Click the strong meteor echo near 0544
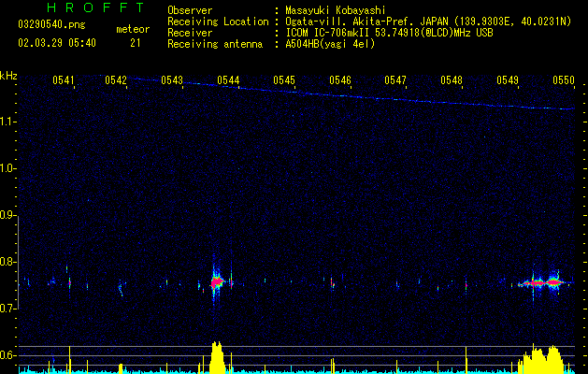 coord(217,281)
